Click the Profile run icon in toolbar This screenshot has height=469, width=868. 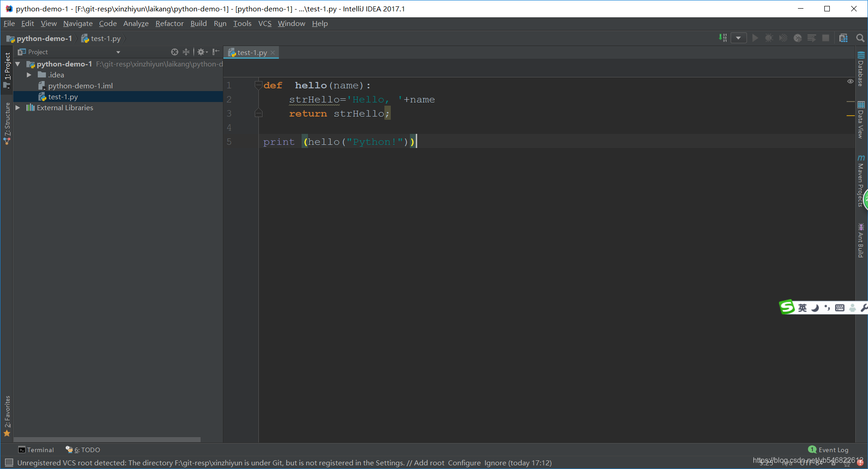(797, 38)
